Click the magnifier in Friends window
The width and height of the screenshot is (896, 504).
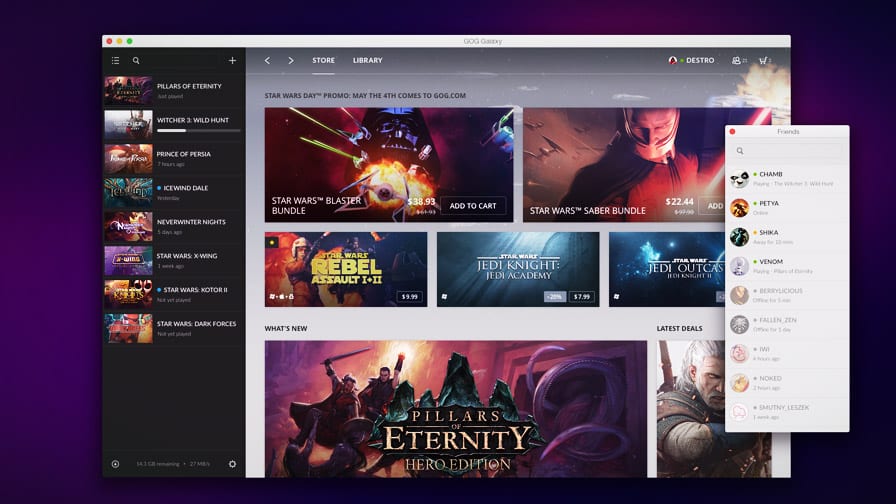(x=740, y=151)
